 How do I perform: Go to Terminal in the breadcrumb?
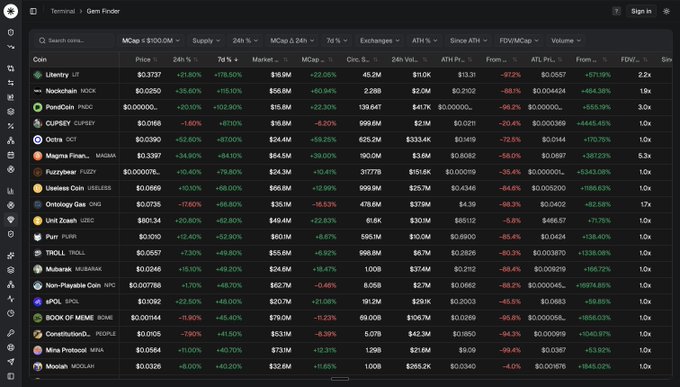(62, 11)
